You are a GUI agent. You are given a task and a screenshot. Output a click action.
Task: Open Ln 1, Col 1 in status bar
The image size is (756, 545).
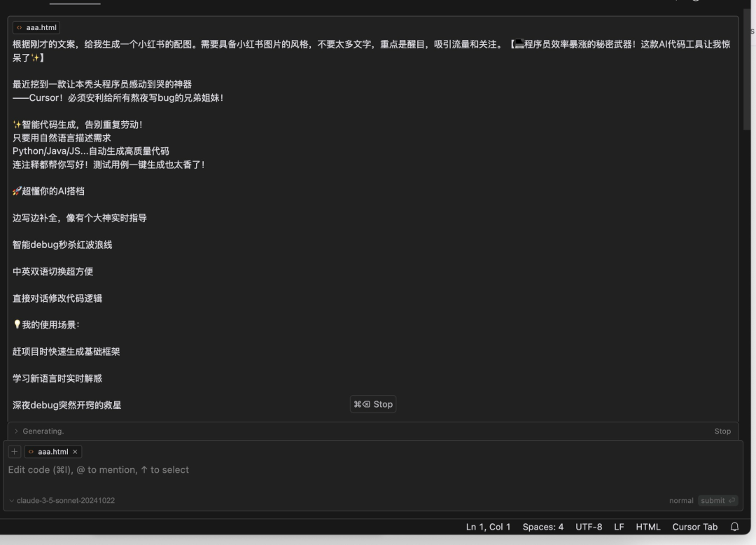[x=488, y=527]
